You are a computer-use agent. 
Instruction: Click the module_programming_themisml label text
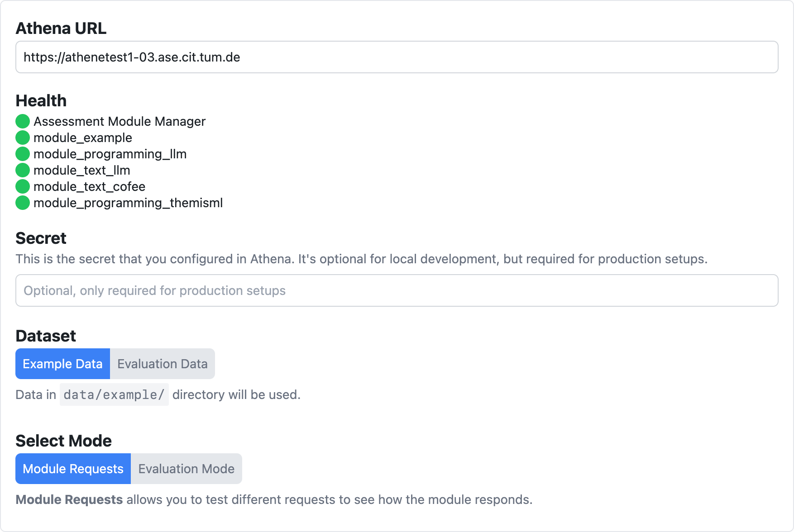128,203
